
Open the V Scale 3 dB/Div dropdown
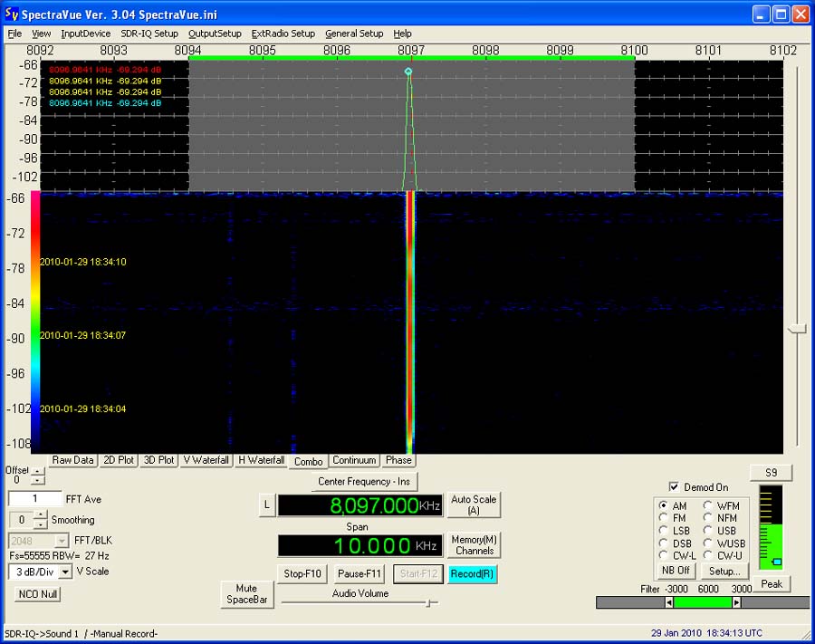pyautogui.click(x=65, y=572)
